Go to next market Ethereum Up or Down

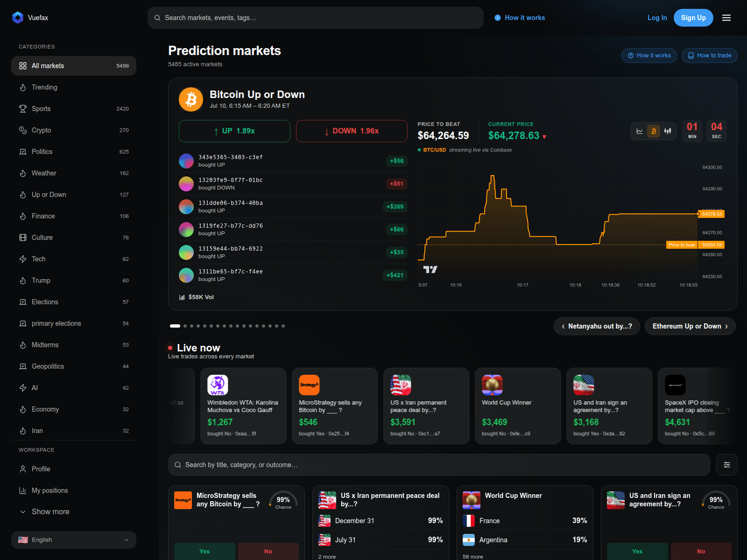pos(690,326)
